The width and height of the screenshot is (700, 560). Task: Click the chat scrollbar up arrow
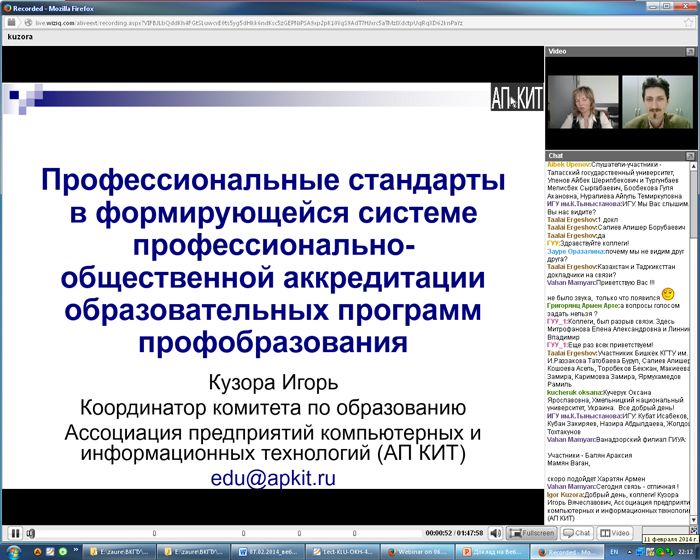pyautogui.click(x=694, y=166)
